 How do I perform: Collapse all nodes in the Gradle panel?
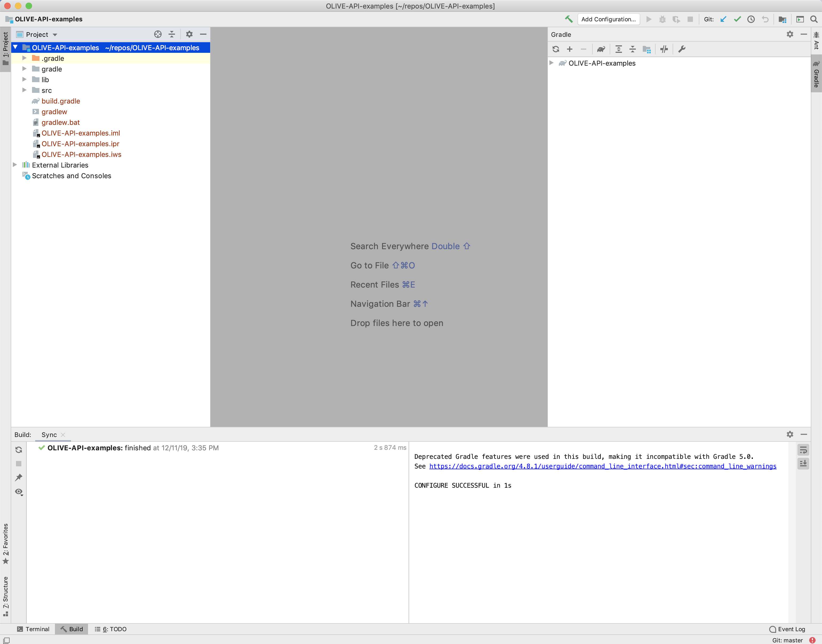(632, 49)
